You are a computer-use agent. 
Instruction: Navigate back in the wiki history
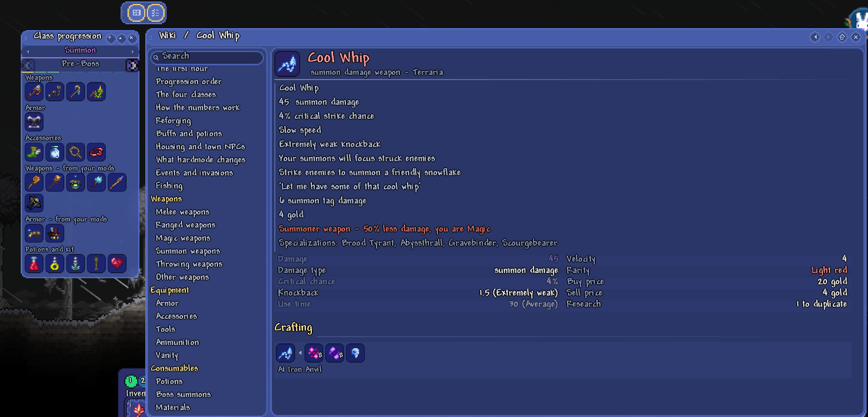[x=815, y=37]
